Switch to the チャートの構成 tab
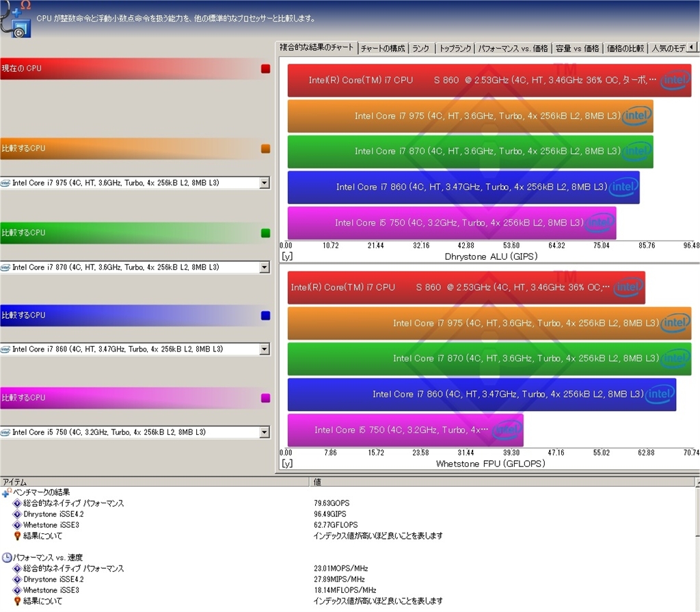 click(383, 49)
